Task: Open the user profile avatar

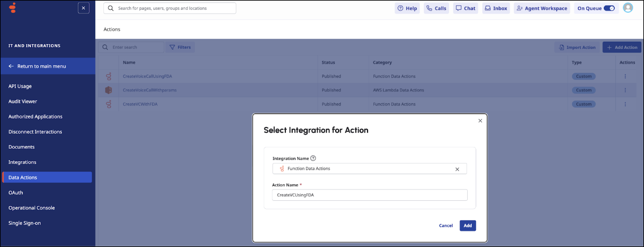Action: click(628, 8)
